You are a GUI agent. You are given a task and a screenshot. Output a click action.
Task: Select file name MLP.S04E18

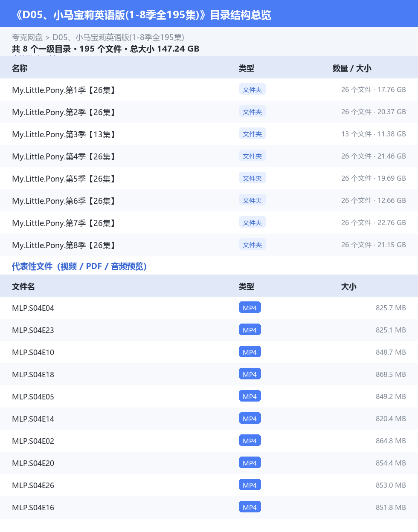33,375
